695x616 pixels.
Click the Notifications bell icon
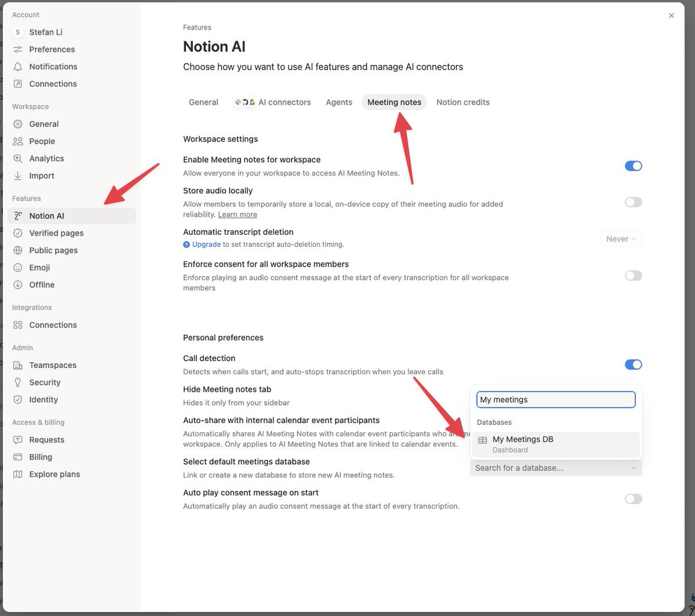pos(18,67)
